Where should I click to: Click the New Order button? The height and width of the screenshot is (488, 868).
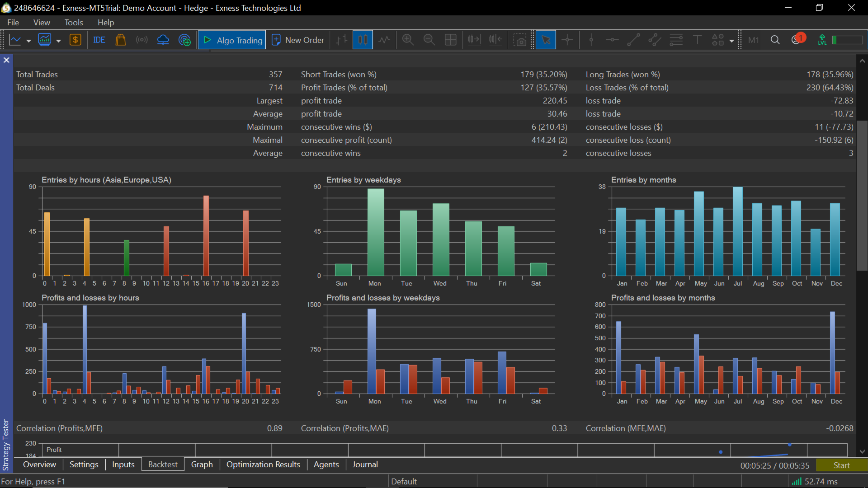(x=298, y=40)
